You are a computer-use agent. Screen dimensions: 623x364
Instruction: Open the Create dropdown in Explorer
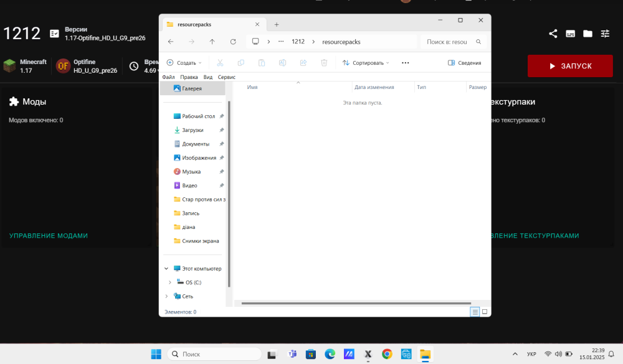(184, 63)
